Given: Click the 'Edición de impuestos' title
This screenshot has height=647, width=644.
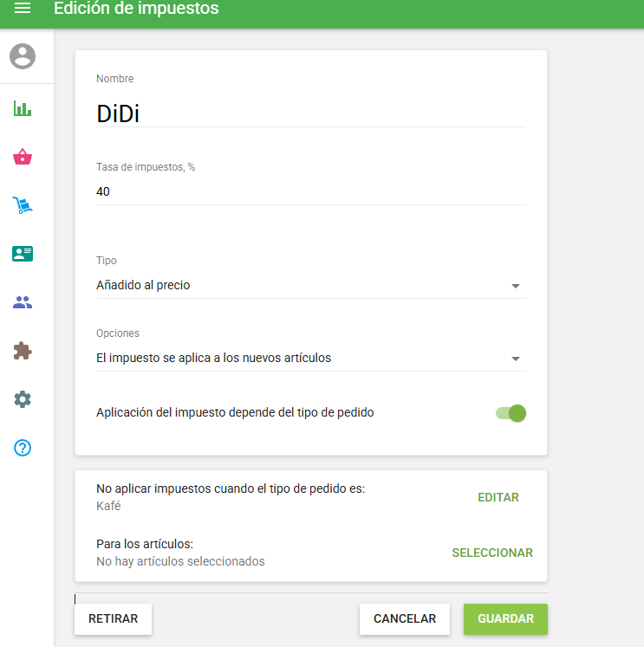Looking at the screenshot, I should pos(136,9).
